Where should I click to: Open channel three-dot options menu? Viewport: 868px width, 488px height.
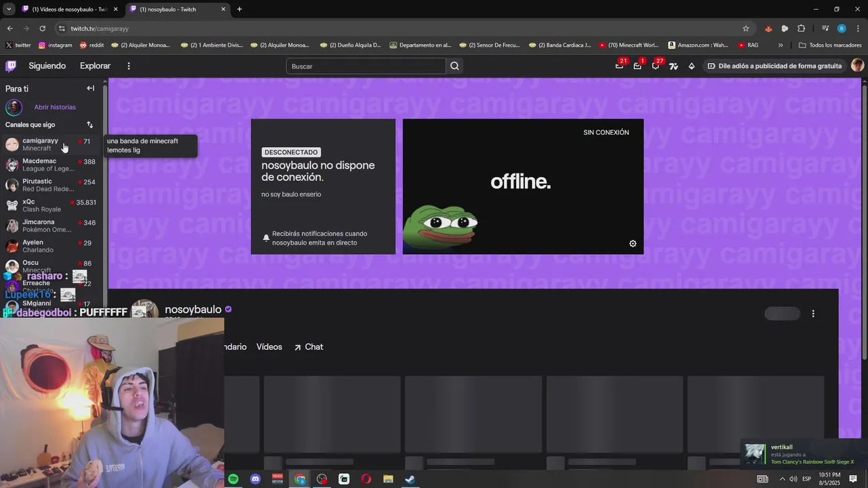pyautogui.click(x=813, y=314)
